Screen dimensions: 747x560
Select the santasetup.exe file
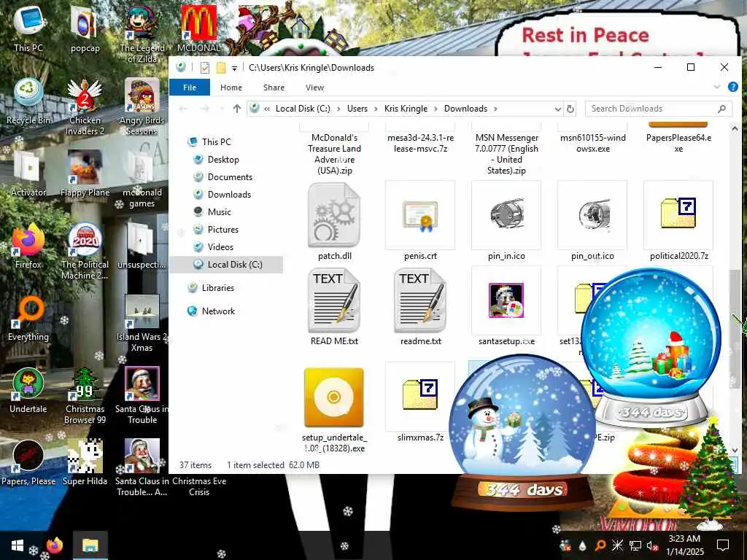[506, 307]
